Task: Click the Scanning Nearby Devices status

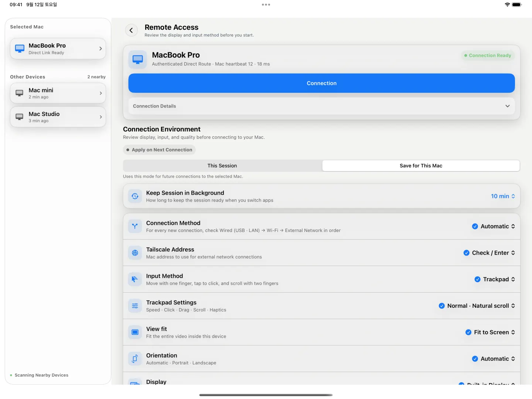Action: [x=39, y=375]
